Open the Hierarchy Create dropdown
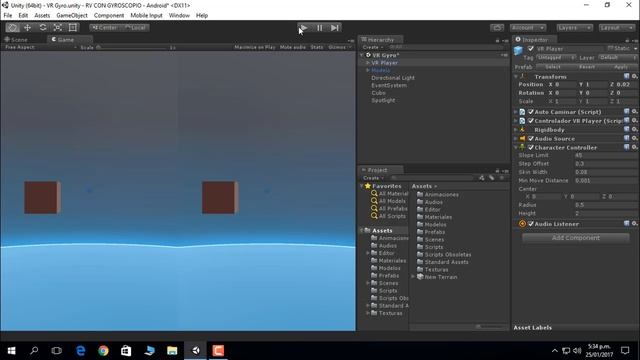This screenshot has width=640, height=360. (x=372, y=47)
